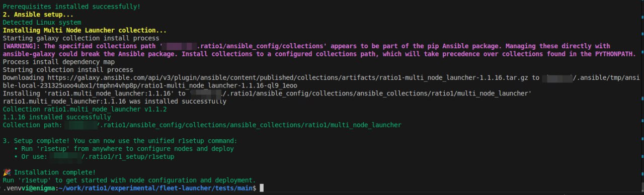
Task: Select the '2. Ansible setup...' heading
Action: [38, 15]
